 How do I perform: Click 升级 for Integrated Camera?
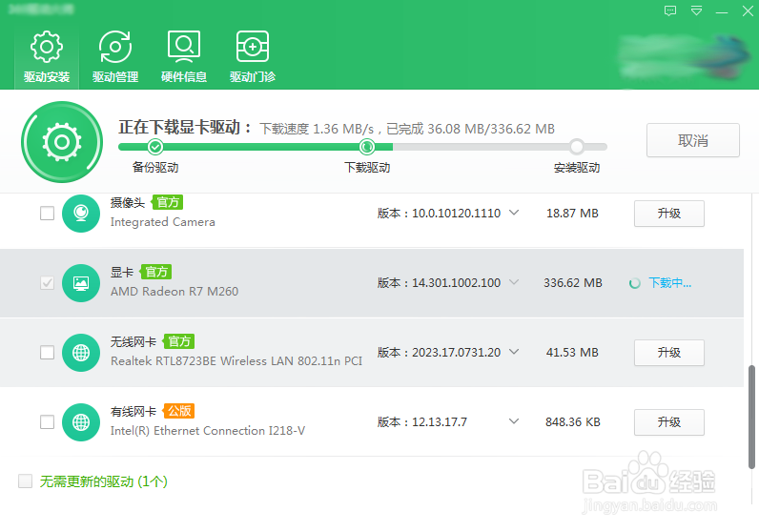click(x=669, y=214)
